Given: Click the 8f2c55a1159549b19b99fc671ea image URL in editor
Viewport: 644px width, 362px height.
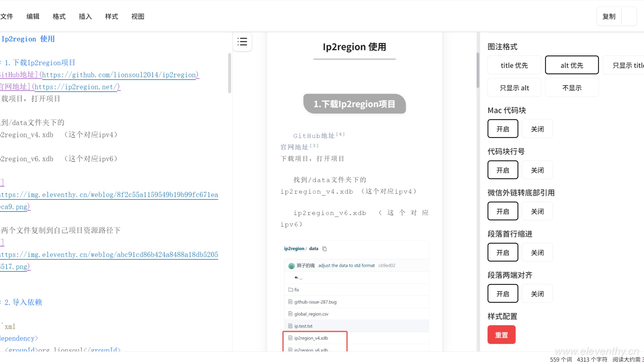Looking at the screenshot, I should [x=109, y=201].
